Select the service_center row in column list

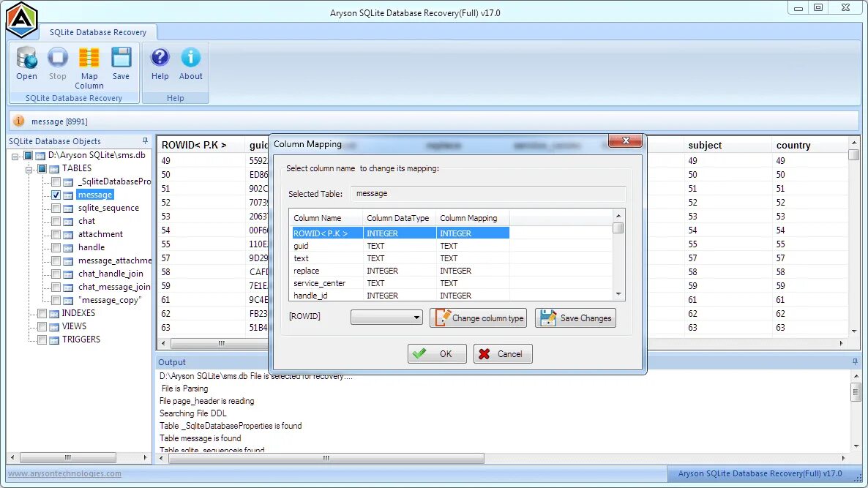[401, 283]
